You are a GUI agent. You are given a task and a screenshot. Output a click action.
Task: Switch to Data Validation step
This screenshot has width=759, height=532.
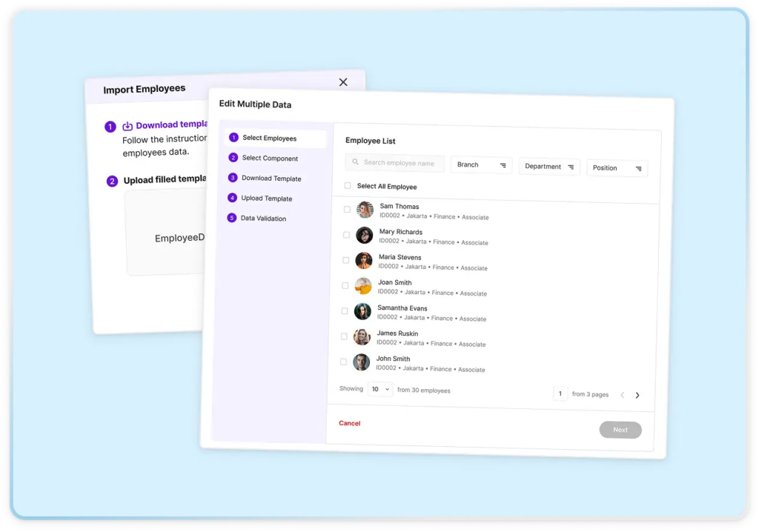tap(262, 219)
